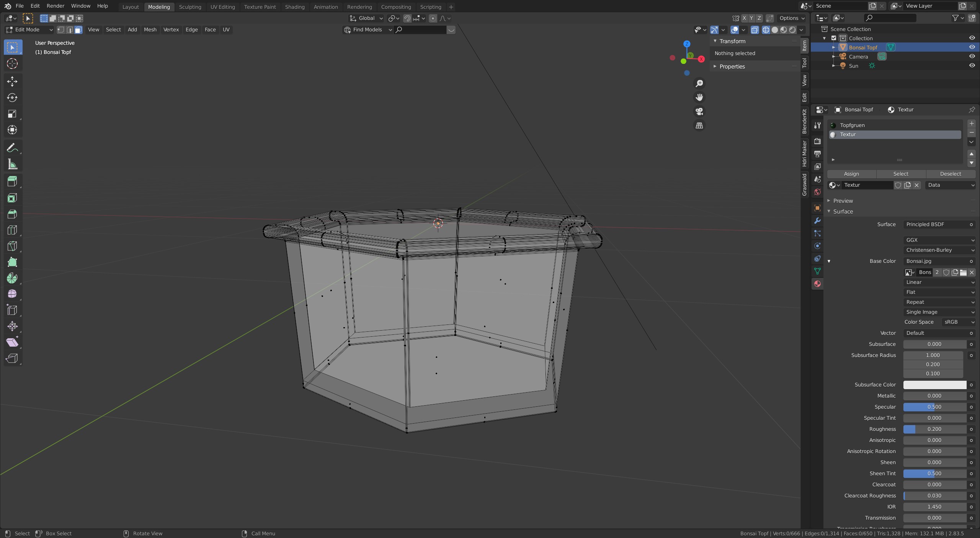The width and height of the screenshot is (980, 538).
Task: Uncheck the Collection checkbox in the outliner
Action: 834,38
